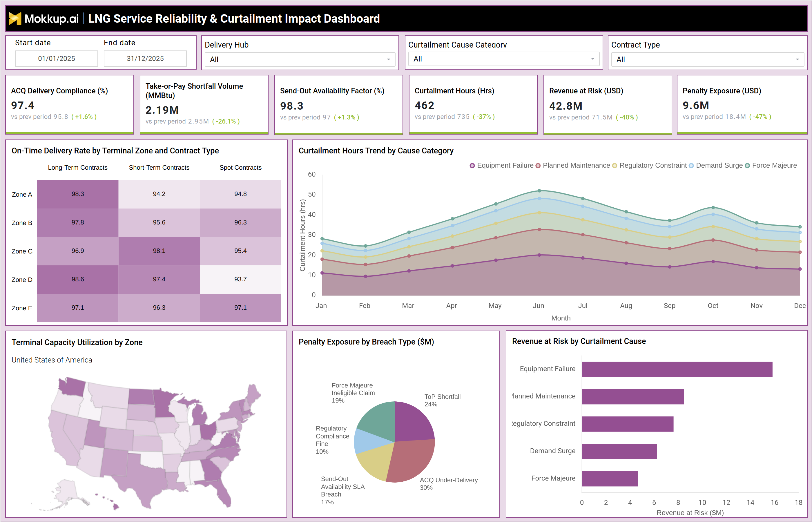Expand the Curtailment Cause Category dropdown
The width and height of the screenshot is (812, 522).
[504, 59]
